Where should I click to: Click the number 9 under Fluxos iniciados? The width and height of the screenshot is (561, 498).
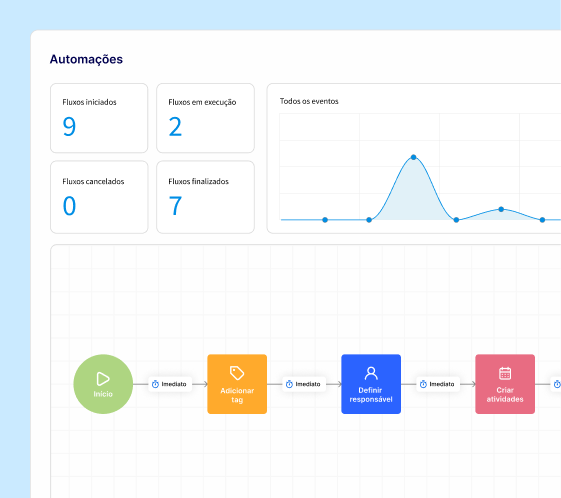(x=69, y=127)
